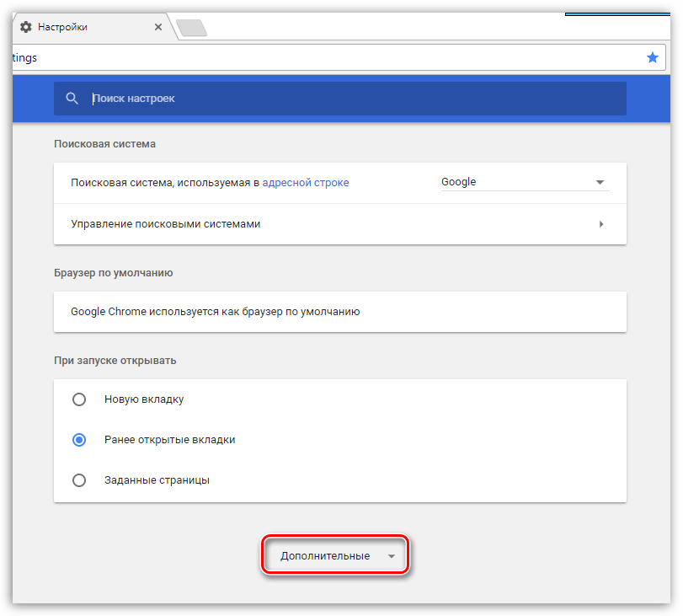683x616 pixels.
Task: Click the bookmark star icon in address bar
Action: pos(652,57)
